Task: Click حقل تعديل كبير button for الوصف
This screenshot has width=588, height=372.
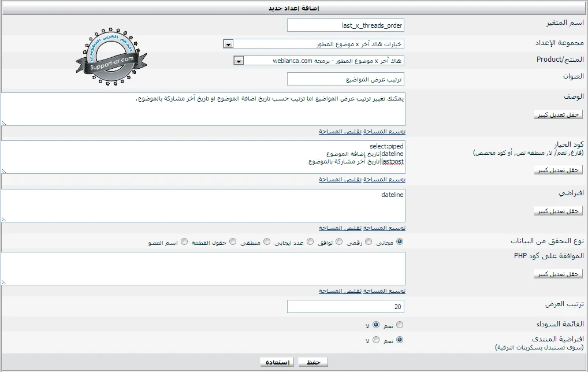Action: 558,114
